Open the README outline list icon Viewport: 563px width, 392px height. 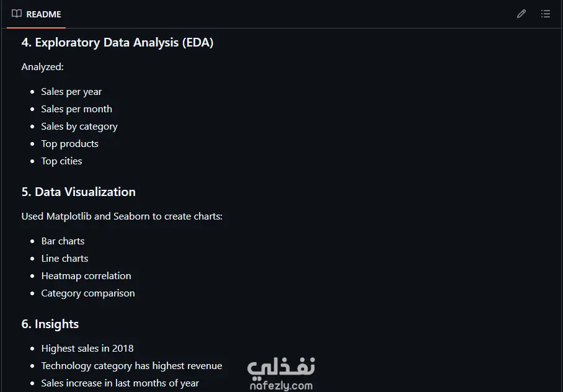pos(546,14)
